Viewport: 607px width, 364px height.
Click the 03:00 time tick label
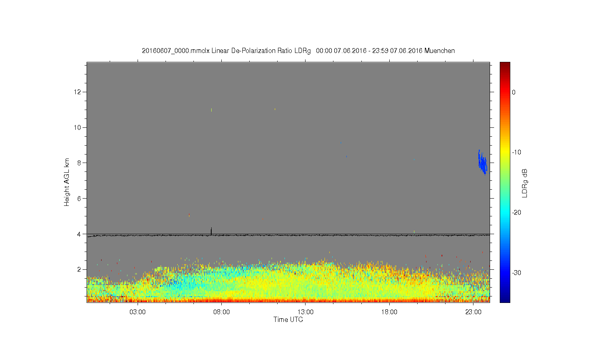coord(138,312)
